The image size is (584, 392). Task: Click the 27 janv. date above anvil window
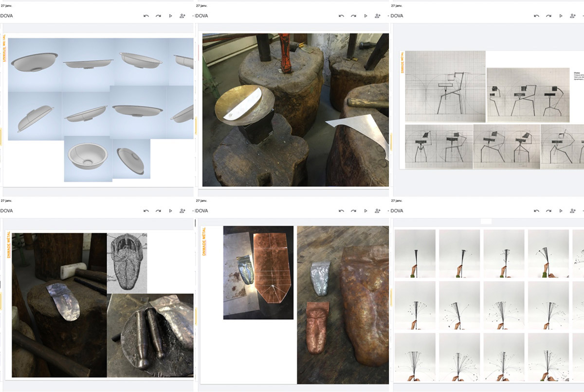(x=202, y=6)
